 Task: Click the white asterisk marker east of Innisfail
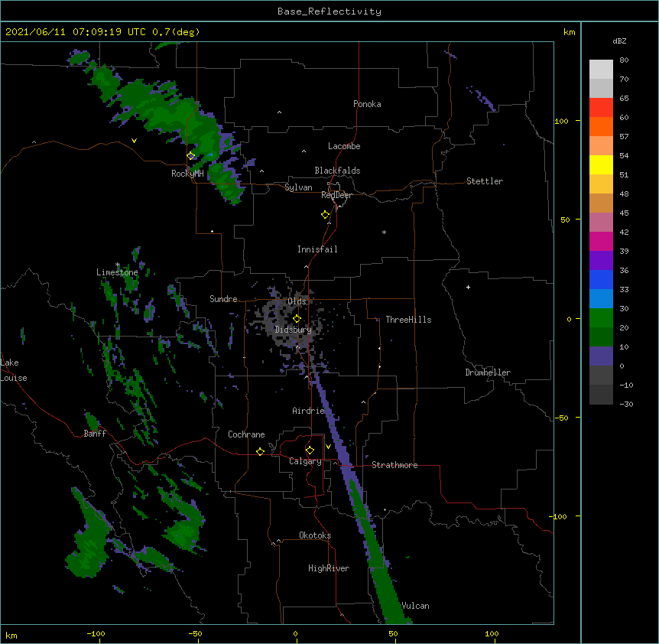coord(384,232)
